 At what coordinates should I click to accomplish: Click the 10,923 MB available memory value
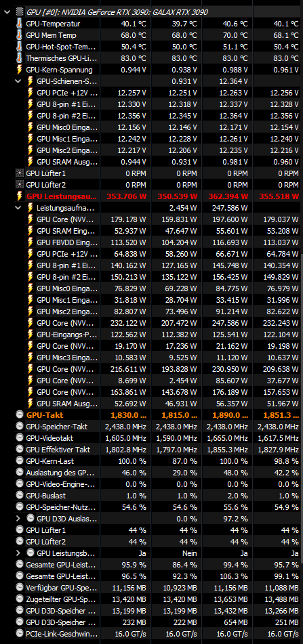(x=179, y=587)
